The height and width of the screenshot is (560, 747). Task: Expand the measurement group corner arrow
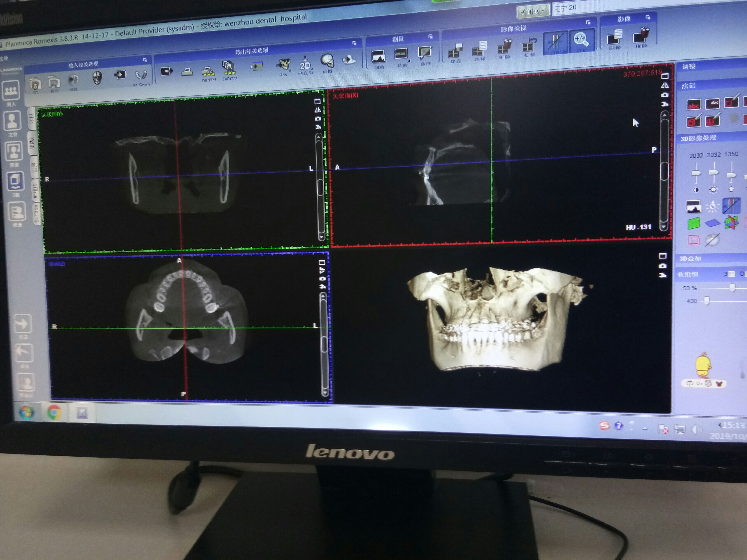click(x=430, y=36)
